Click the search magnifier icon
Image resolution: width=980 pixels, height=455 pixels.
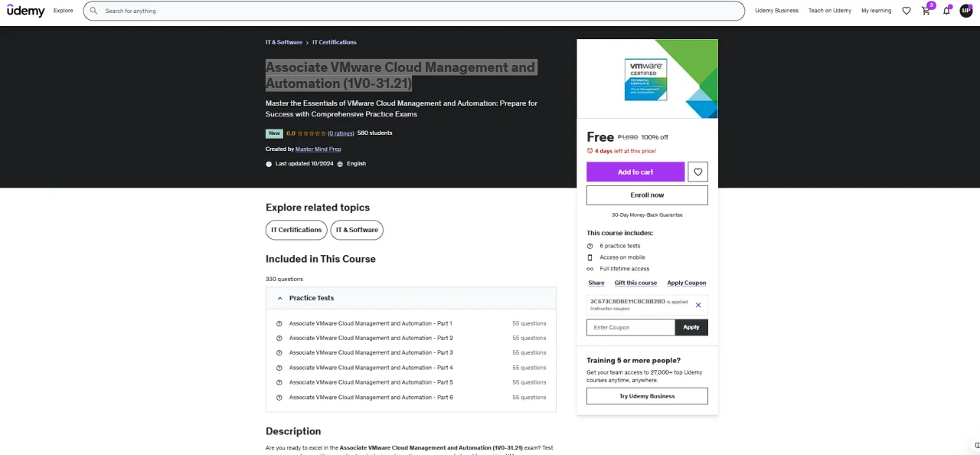(x=93, y=11)
